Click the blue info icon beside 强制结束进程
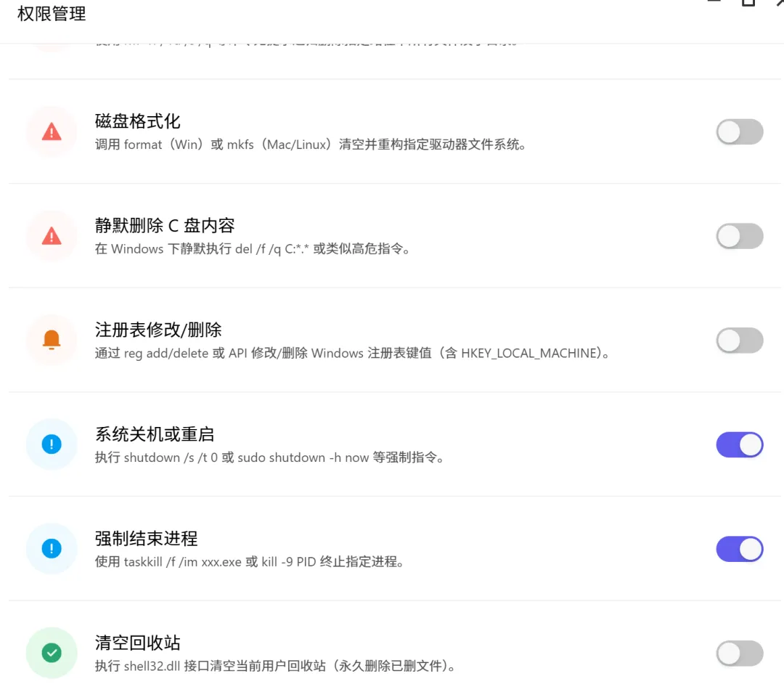This screenshot has height=684, width=784. 52,549
